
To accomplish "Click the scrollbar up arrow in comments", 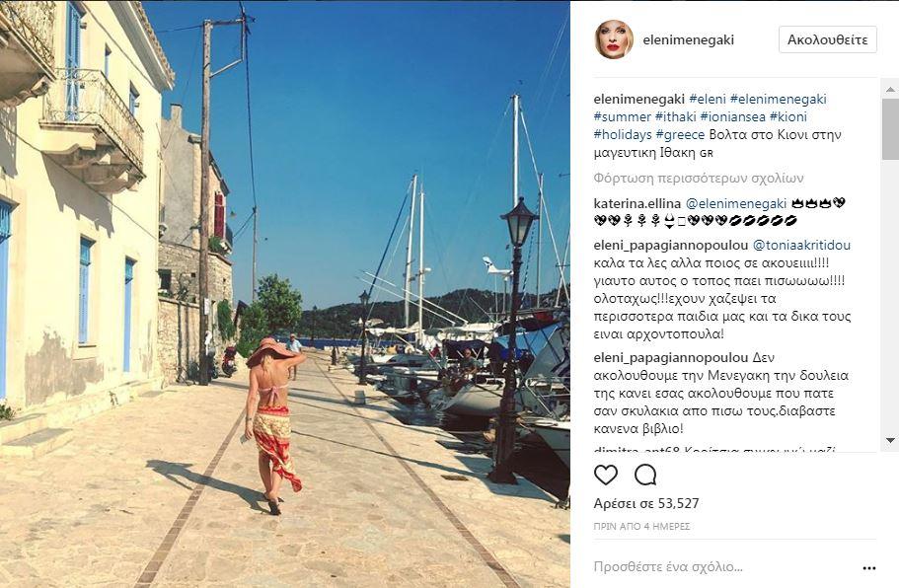I will coord(890,90).
